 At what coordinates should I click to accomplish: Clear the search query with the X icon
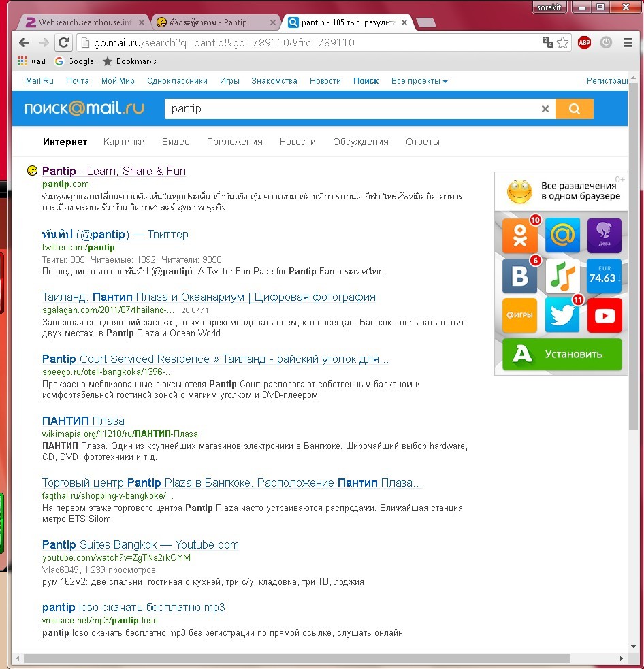[x=545, y=109]
